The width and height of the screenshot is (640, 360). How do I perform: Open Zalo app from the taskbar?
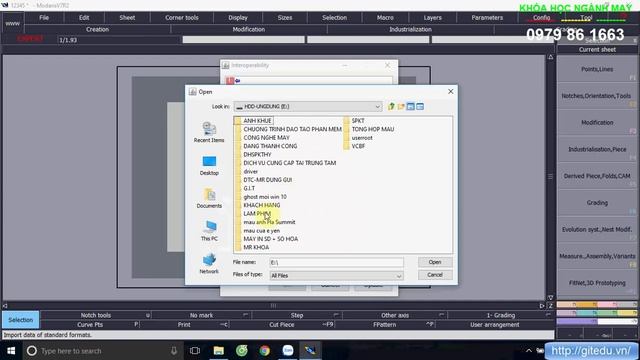[x=288, y=351]
